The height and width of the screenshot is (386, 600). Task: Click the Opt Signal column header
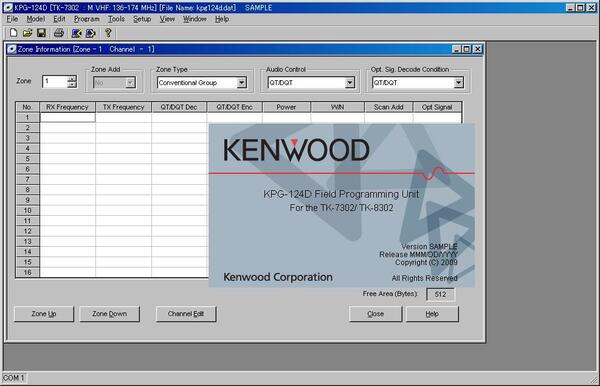coord(437,107)
